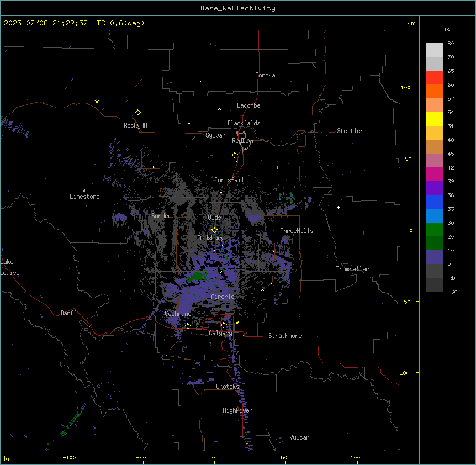This screenshot has height=465, width=476.
Task: Click the Strathmore label
Action: coord(285,336)
